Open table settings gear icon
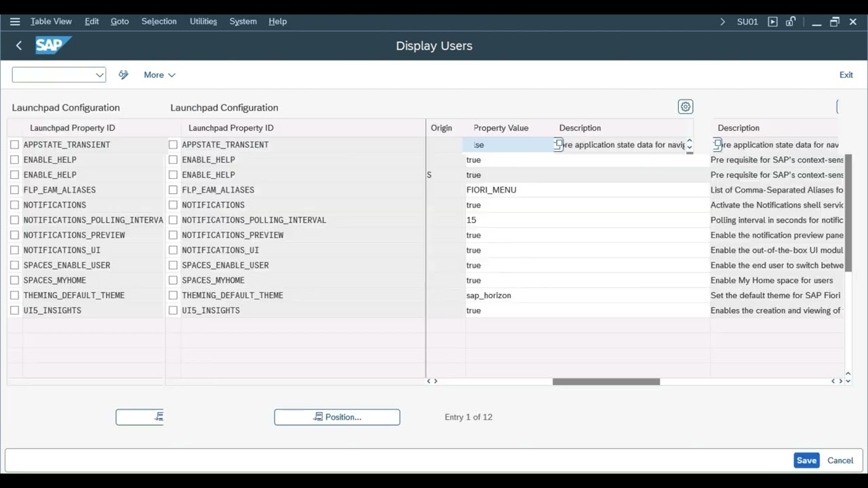868x488 pixels. [685, 107]
